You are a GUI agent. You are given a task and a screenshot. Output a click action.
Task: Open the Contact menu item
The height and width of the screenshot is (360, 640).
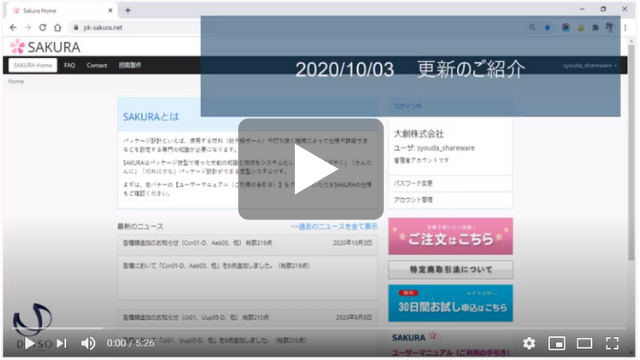pyautogui.click(x=97, y=65)
